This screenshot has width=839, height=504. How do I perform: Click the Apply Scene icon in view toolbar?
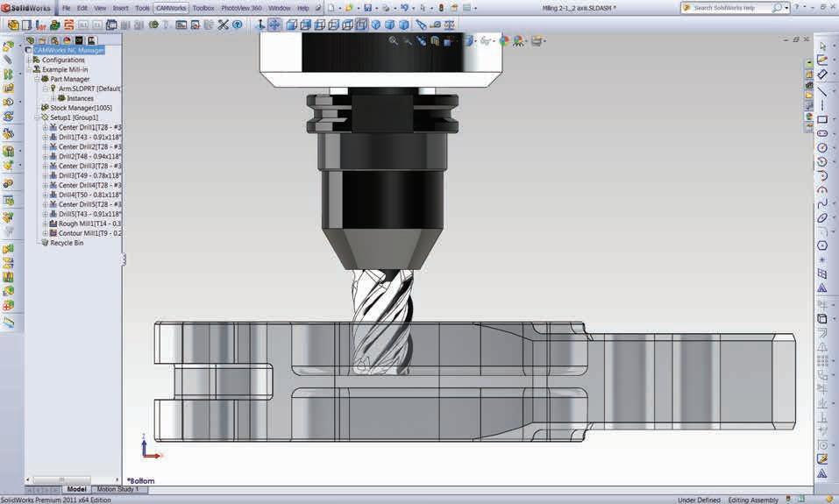[518, 41]
